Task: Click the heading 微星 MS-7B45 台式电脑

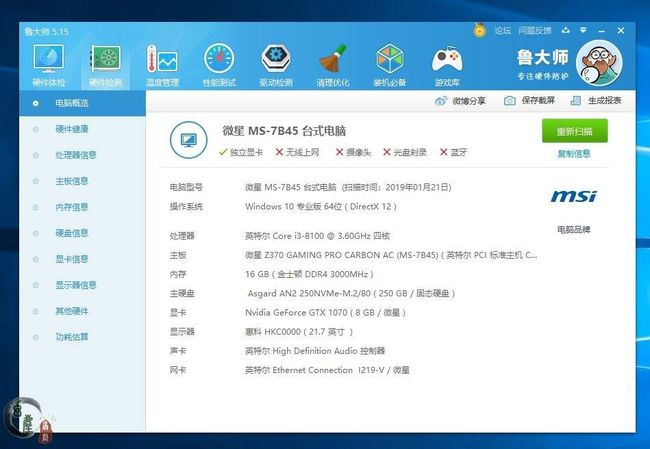Action: point(284,131)
